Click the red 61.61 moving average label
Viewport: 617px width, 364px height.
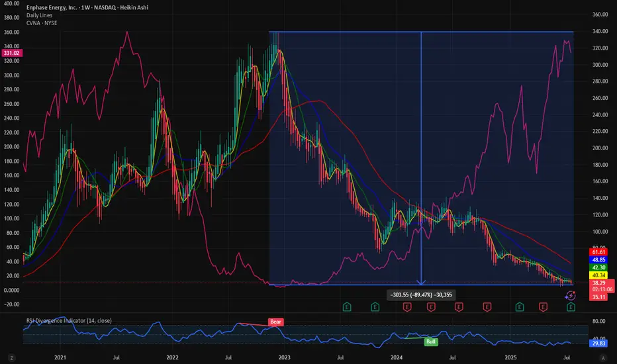click(598, 252)
